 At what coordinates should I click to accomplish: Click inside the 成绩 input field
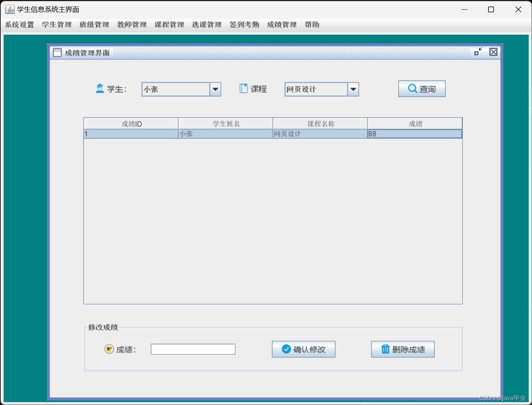[192, 349]
